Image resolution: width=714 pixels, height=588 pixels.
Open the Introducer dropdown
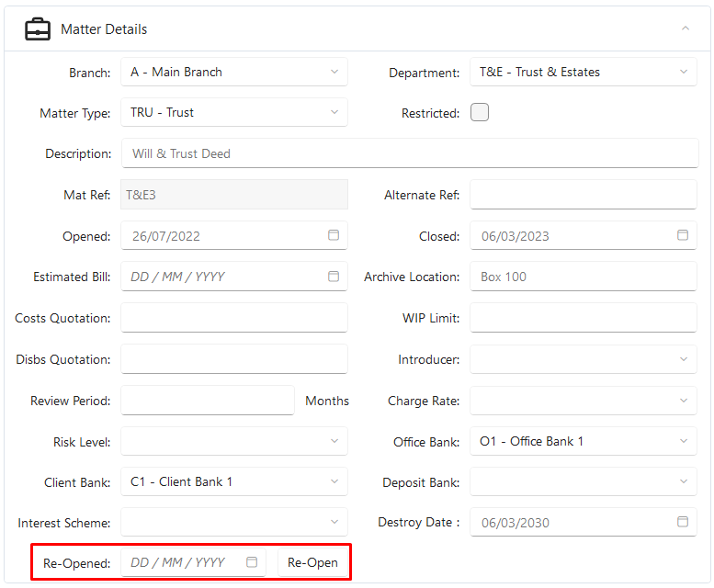(584, 359)
